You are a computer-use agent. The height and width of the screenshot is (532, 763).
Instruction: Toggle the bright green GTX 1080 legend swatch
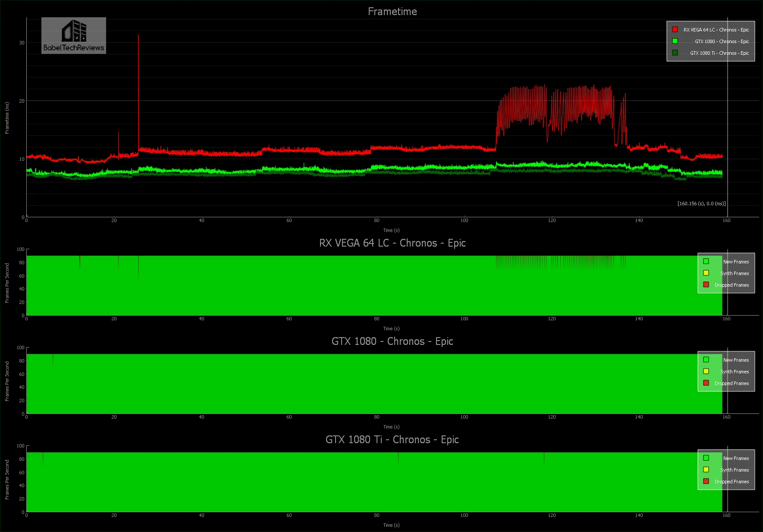(675, 41)
